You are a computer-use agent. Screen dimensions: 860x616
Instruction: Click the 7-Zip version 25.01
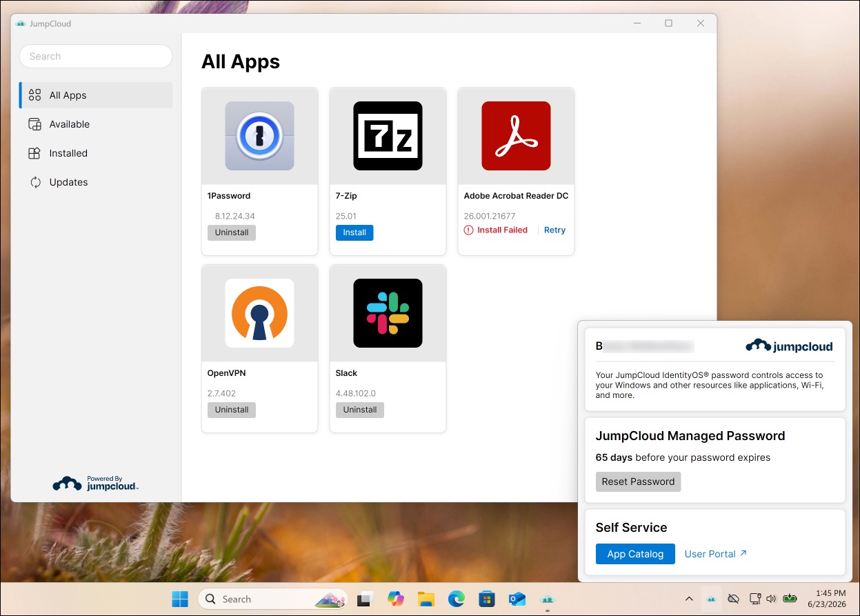[346, 216]
